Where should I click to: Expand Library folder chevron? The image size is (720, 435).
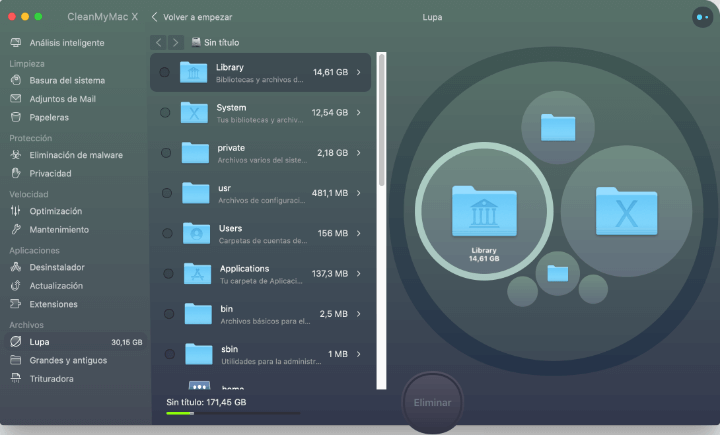click(359, 72)
